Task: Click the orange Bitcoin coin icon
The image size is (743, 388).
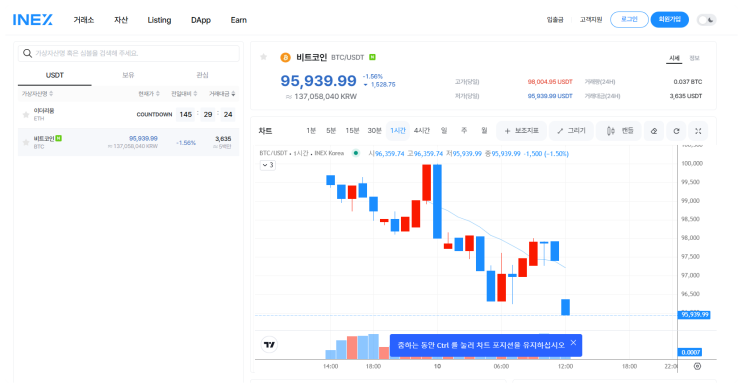Action: (x=285, y=58)
